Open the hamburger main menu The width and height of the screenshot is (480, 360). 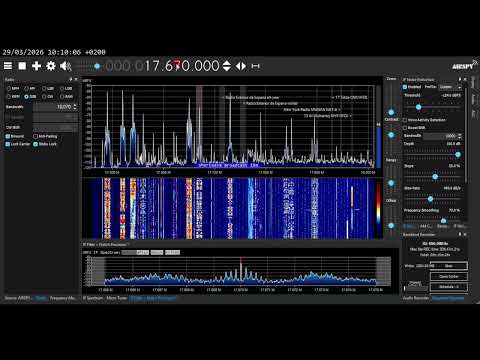(8, 66)
